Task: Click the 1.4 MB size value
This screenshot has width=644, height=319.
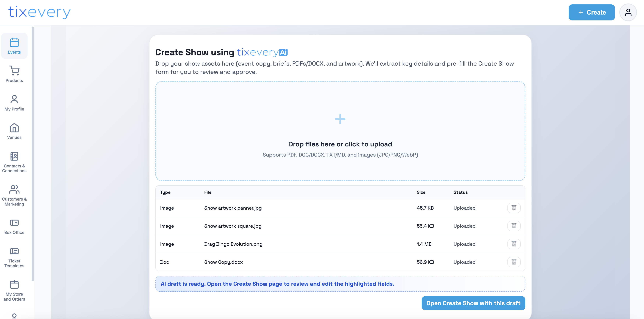Action: (x=424, y=244)
